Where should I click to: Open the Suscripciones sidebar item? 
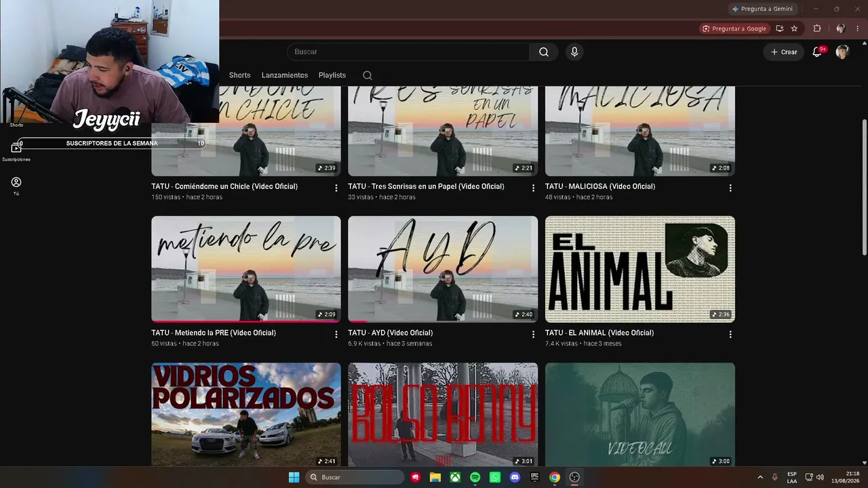pos(16,152)
